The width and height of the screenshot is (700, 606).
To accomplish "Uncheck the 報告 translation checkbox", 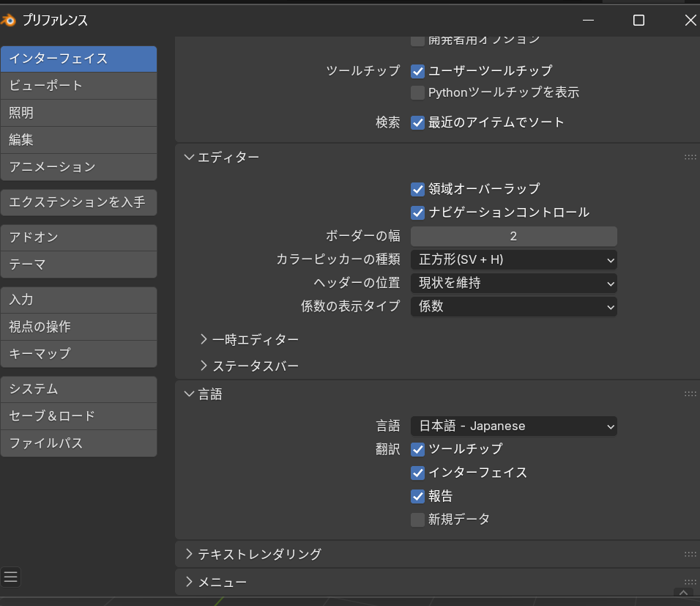I will pyautogui.click(x=418, y=496).
